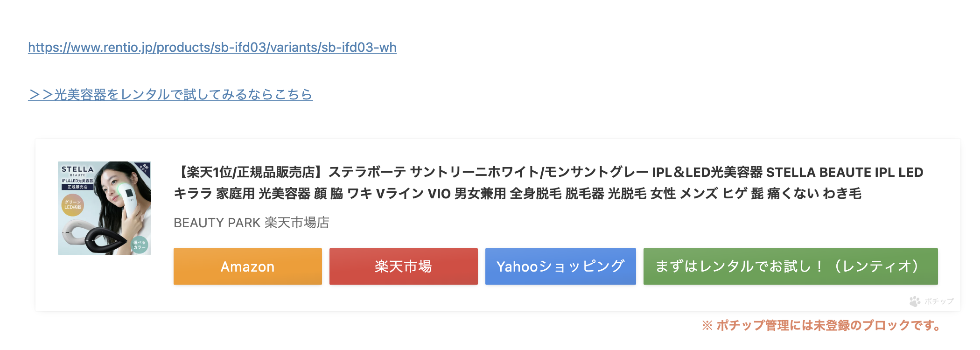The image size is (980, 350).
Task: Select the product title starting with 【楽天1位/正規品販売店】
Action: click(548, 172)
